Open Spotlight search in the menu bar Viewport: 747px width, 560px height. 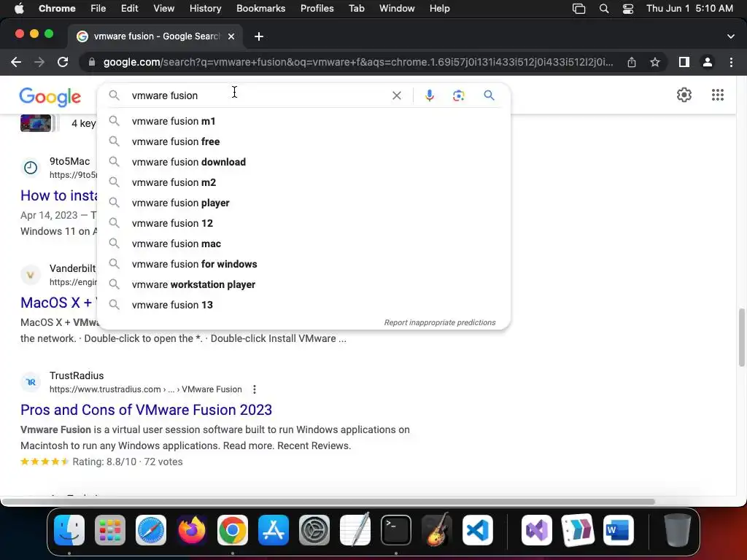[x=604, y=9]
